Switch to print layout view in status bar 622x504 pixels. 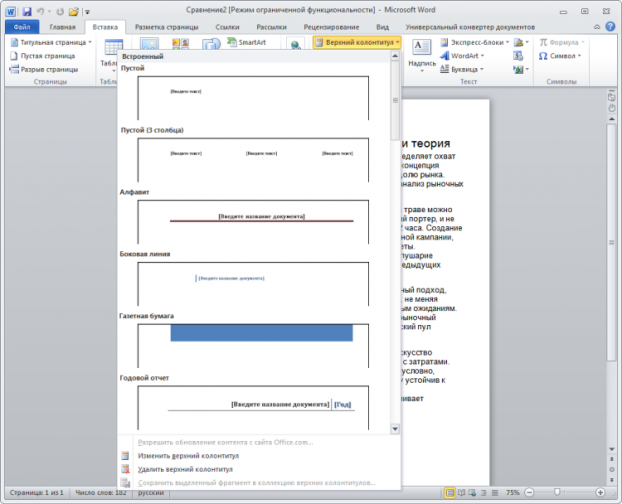[449, 493]
